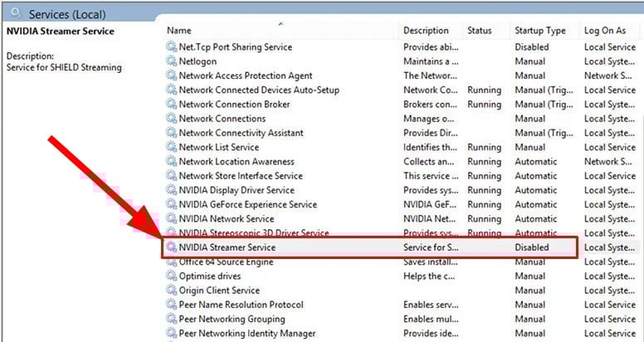Click Automatic startup type of NVIDIA Display Driver Service

pyautogui.click(x=536, y=190)
